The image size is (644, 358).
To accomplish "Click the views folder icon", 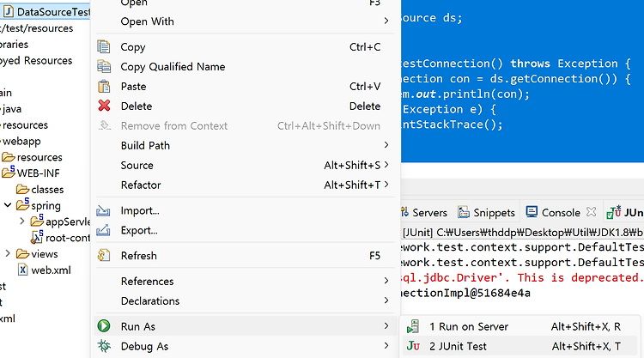I will click(22, 254).
